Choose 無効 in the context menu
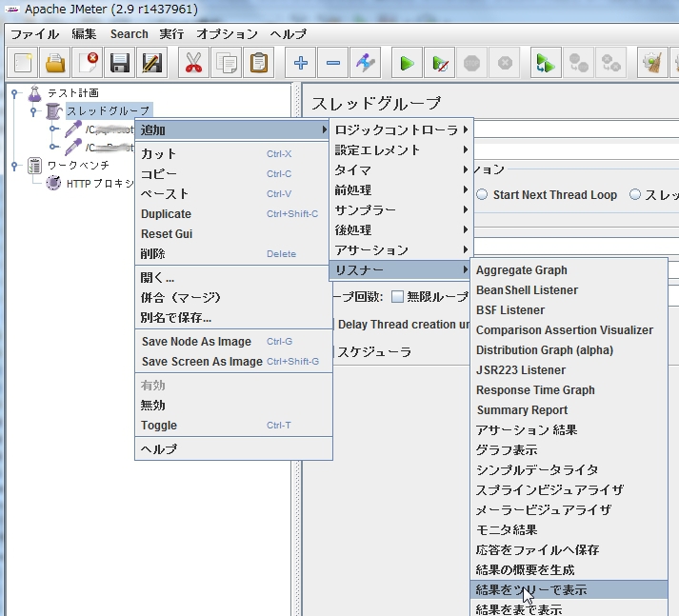Viewport: 679px width, 616px height. click(x=234, y=406)
